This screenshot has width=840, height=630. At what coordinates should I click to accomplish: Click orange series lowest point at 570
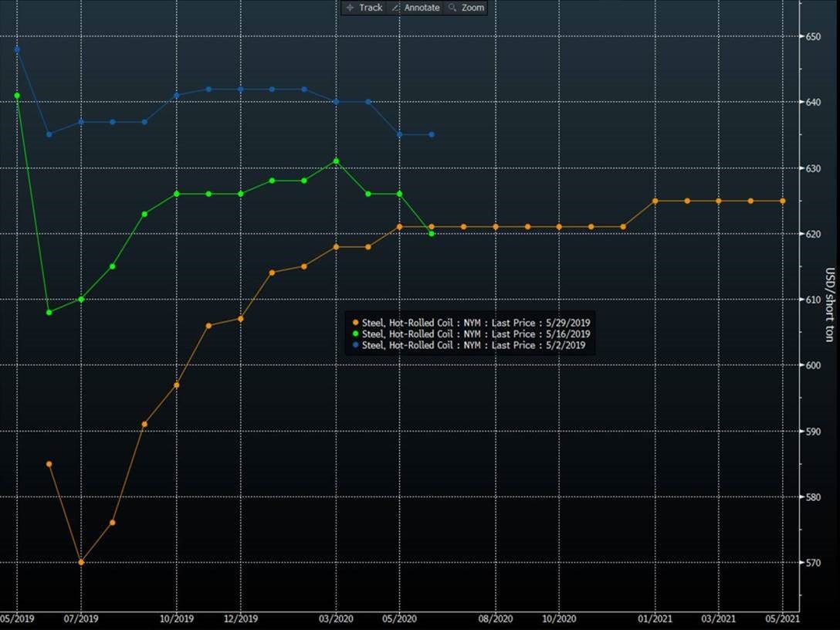[81, 562]
